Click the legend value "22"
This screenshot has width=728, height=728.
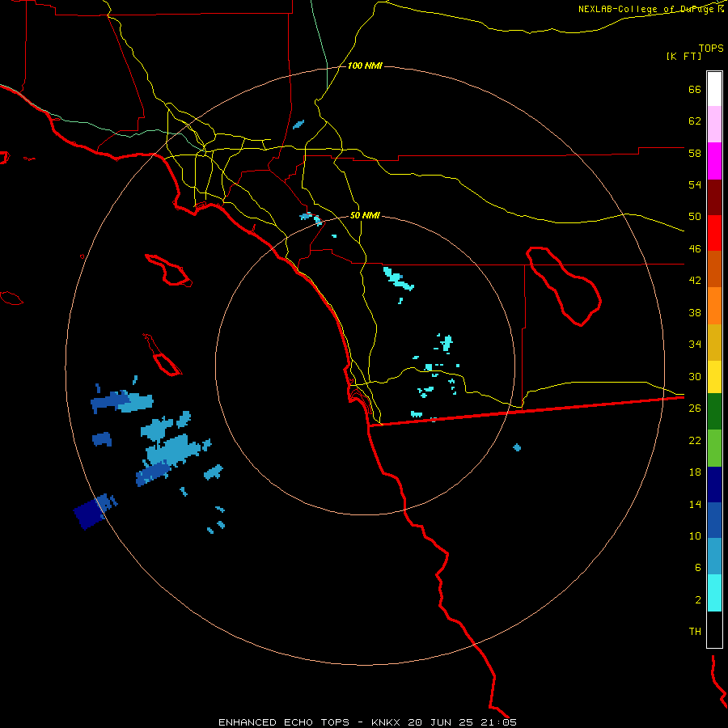(x=695, y=440)
